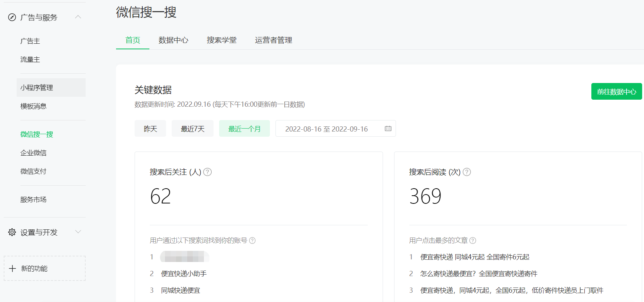Screen dimensions: 644x302
Task: Click the 新的功能 dashed box
Action: click(x=44, y=268)
